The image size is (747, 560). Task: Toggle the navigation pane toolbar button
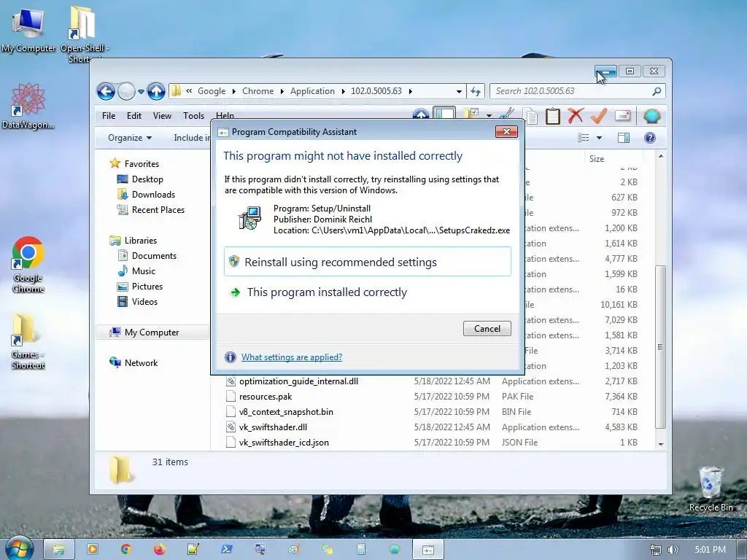coord(444,113)
